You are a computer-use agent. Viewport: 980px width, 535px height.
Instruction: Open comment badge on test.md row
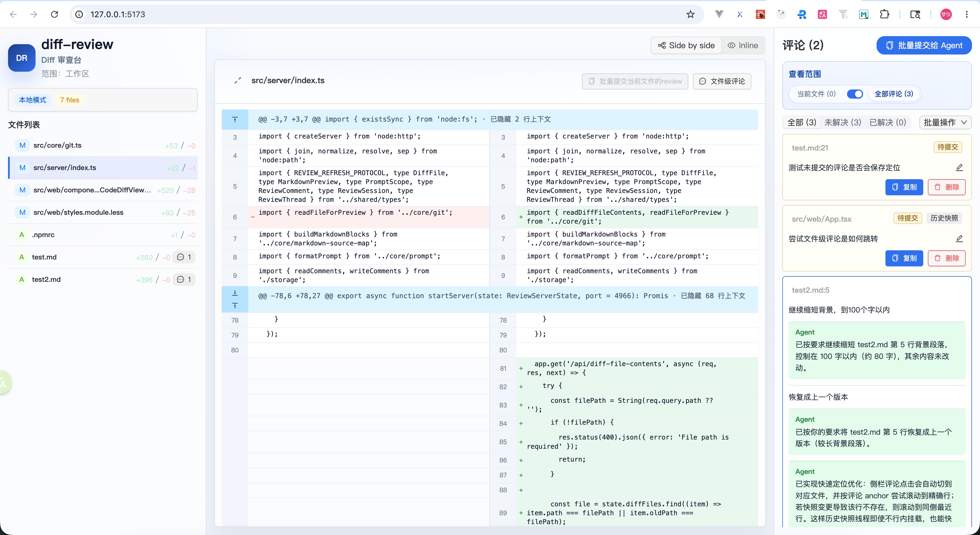[x=184, y=257]
